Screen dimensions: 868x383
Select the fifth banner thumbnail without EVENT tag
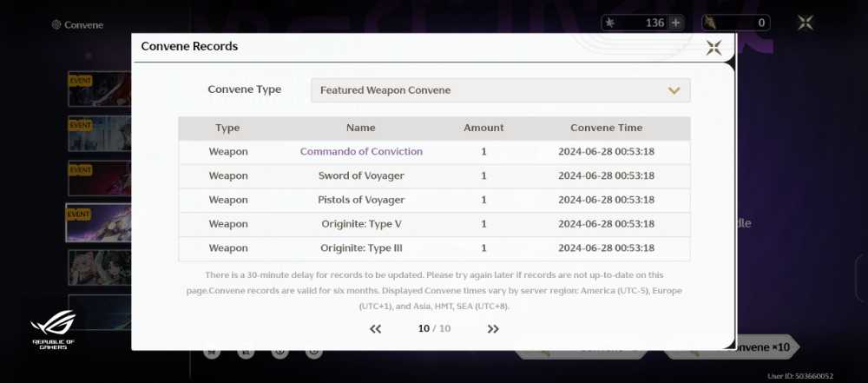100,267
